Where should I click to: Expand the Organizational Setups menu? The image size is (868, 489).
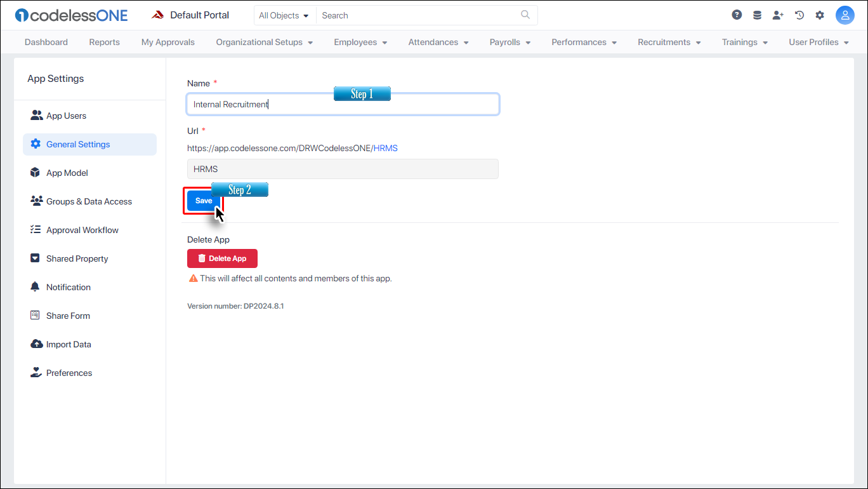pyautogui.click(x=265, y=43)
